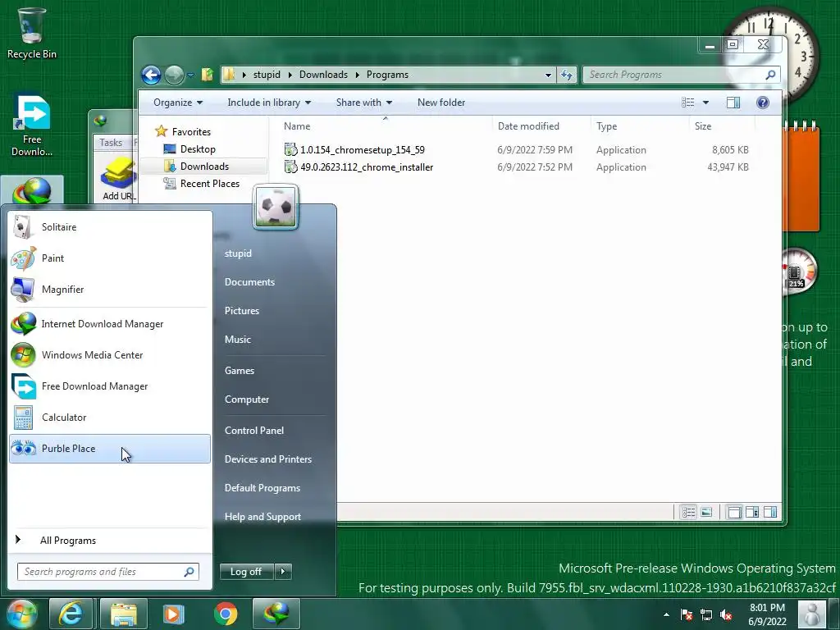
Task: Click the Change your view icon
Action: click(x=688, y=103)
